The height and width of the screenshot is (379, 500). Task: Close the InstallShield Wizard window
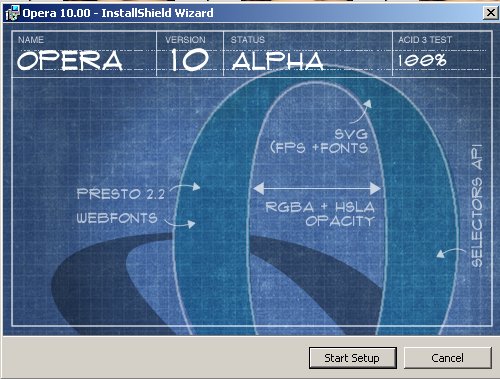pyautogui.click(x=491, y=13)
